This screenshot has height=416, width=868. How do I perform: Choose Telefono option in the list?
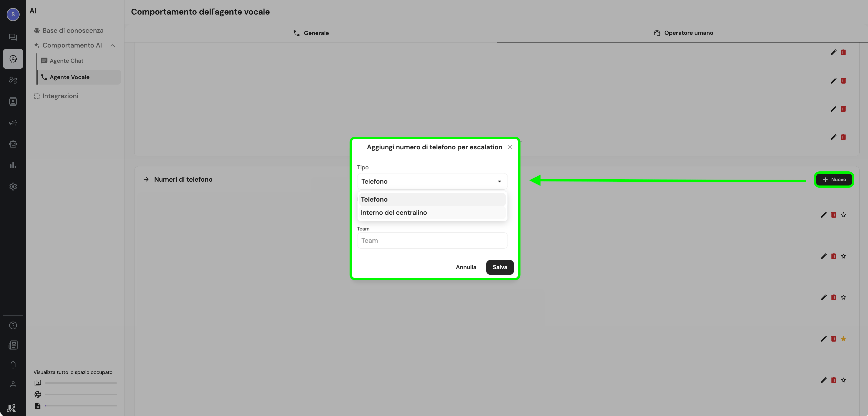tap(432, 199)
